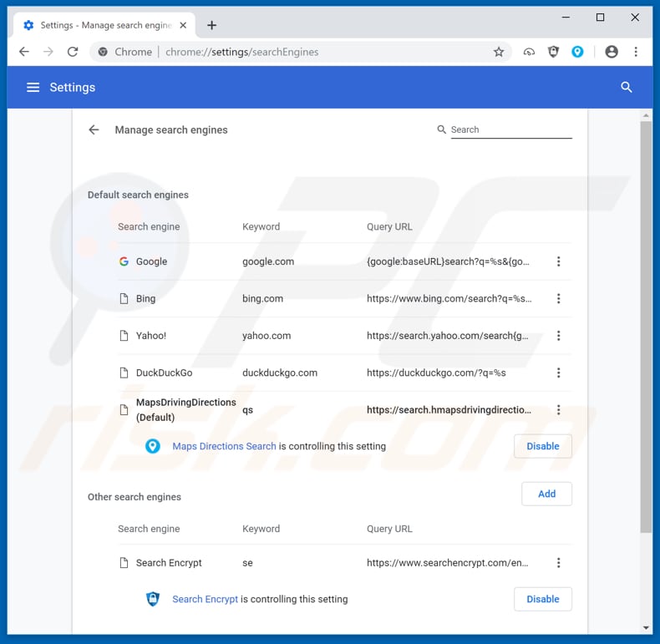Open more actions for Search Encrypt
The width and height of the screenshot is (660, 644).
(x=559, y=563)
